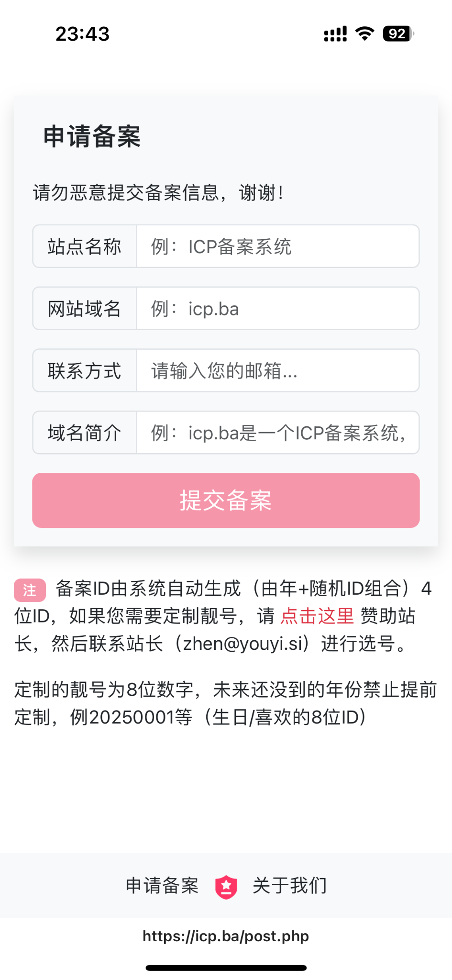
Task: Click the 站点名称 input field
Action: tap(277, 246)
